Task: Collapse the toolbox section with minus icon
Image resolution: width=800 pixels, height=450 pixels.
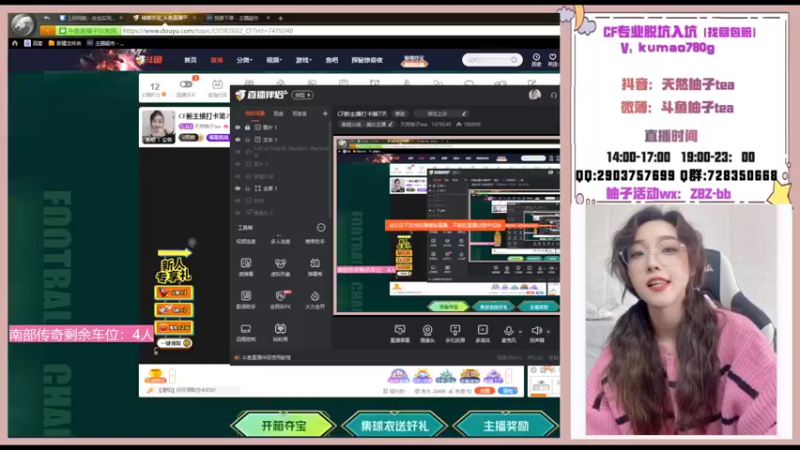Action: 321,228
